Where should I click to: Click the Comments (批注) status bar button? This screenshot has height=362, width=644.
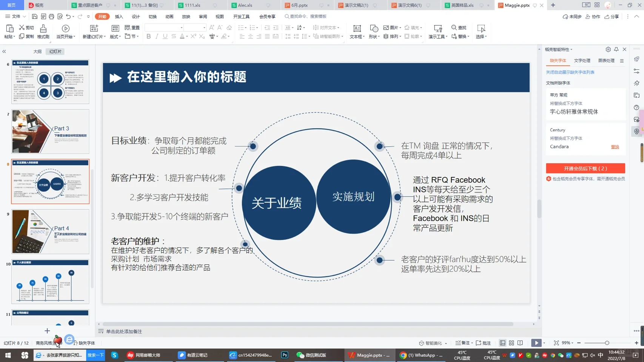click(484, 343)
